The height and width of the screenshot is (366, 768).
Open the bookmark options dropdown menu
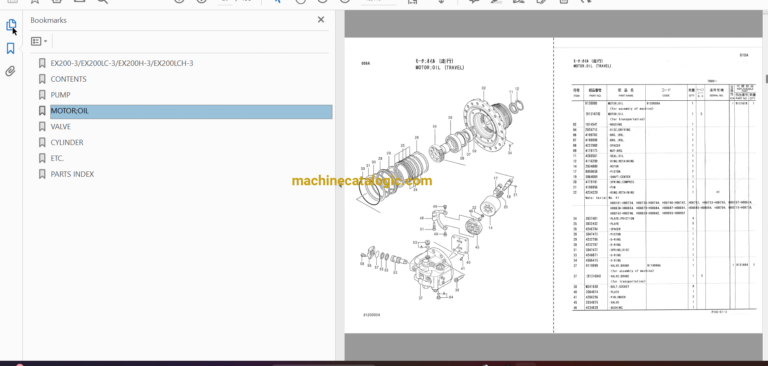39,41
